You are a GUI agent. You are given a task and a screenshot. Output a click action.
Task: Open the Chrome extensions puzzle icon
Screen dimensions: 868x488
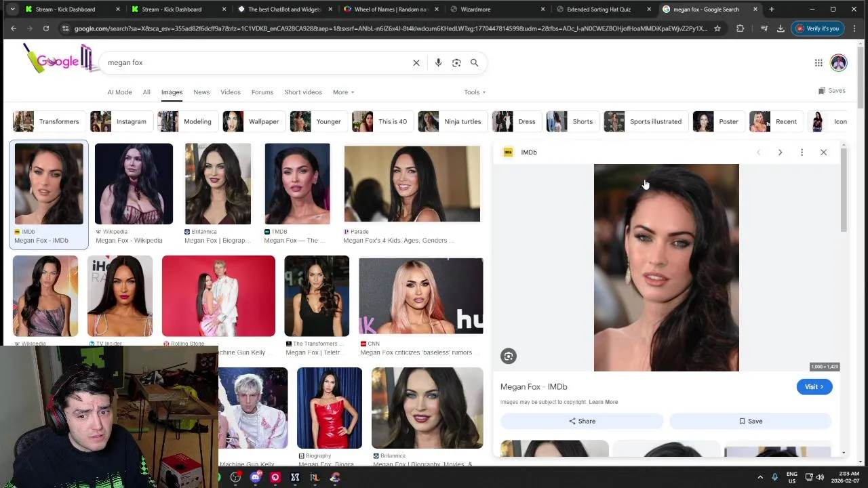(740, 28)
